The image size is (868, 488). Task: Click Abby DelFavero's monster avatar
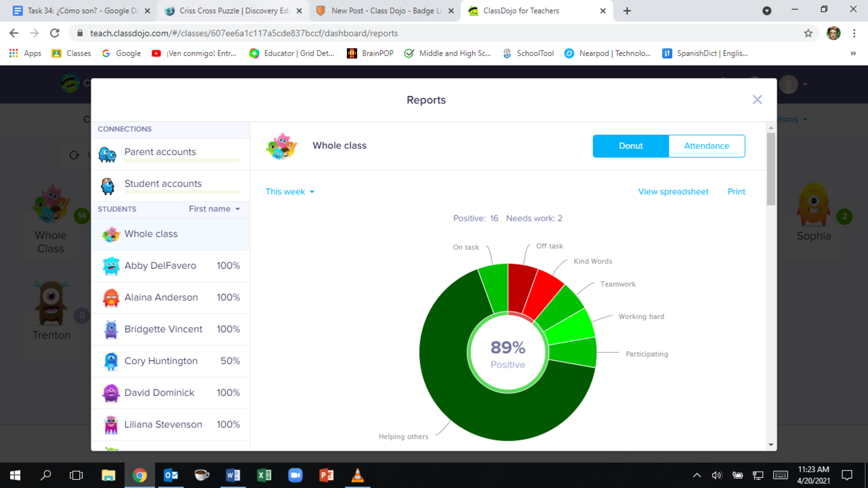(x=111, y=266)
